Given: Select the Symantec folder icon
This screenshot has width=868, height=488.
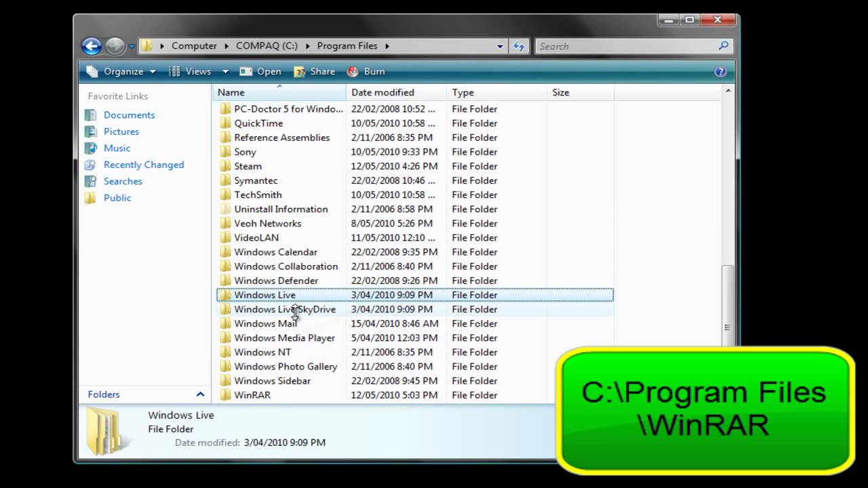Looking at the screenshot, I should point(225,180).
